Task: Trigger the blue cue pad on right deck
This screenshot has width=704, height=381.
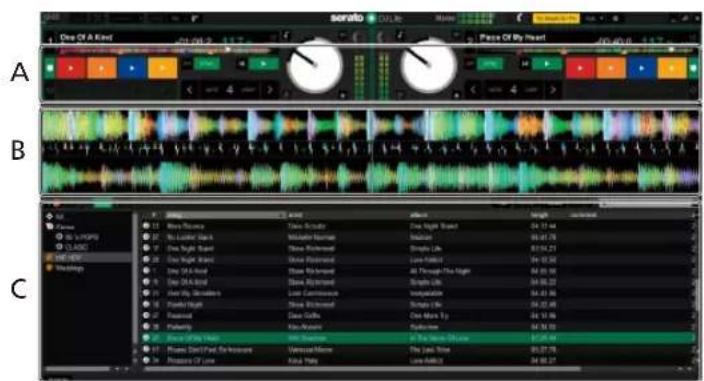Action: (642, 68)
